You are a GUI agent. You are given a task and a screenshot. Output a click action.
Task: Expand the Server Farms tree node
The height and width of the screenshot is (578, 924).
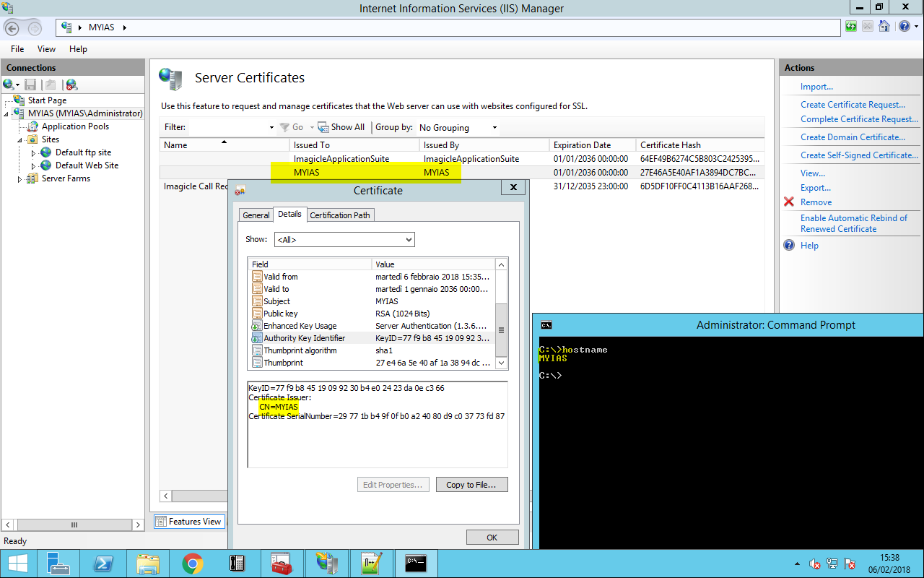click(x=19, y=179)
